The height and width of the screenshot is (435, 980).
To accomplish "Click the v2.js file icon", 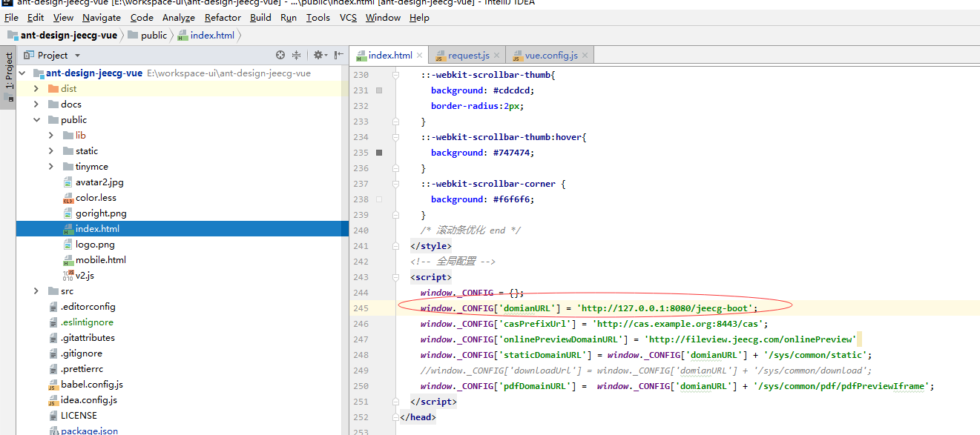I will click(68, 276).
